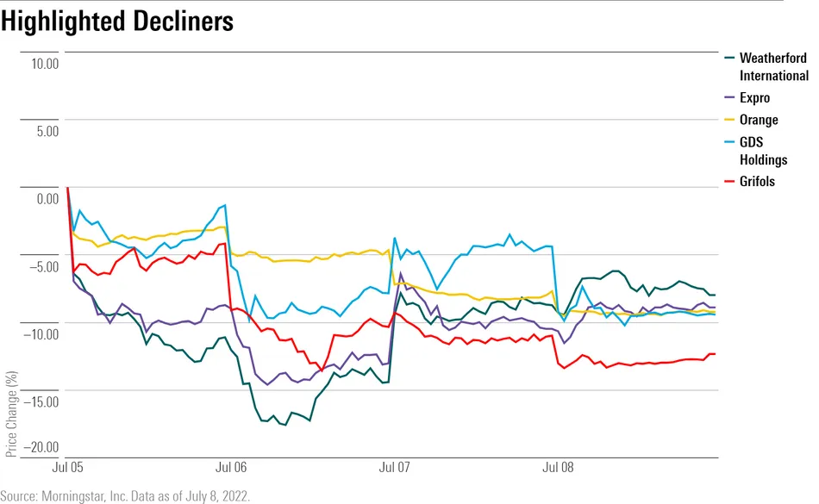Click the Morningstar source note
819x504 pixels.
pos(126,495)
